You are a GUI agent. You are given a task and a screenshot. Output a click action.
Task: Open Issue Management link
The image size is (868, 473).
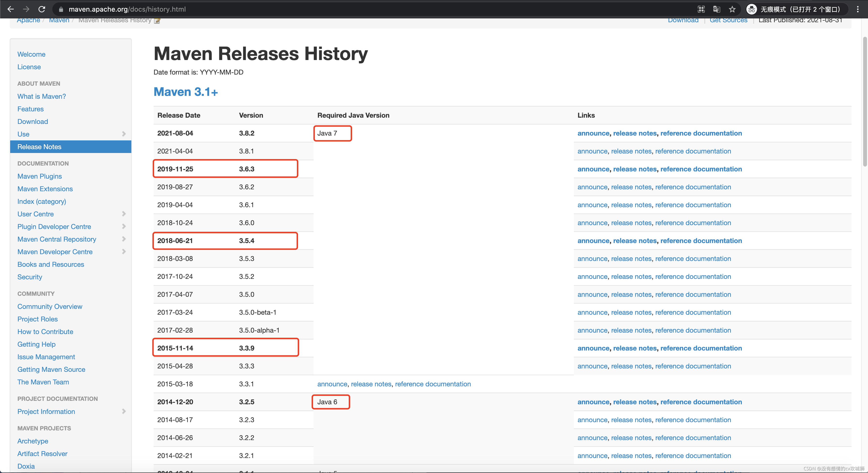coord(46,357)
